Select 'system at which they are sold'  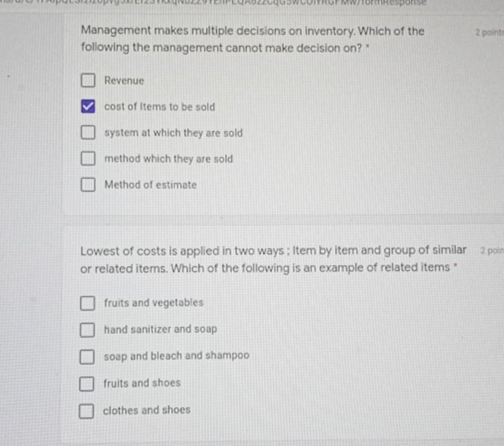(88, 132)
